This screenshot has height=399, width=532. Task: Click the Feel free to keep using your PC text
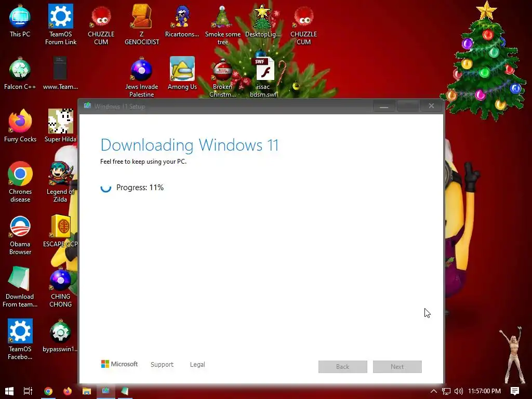pos(143,162)
